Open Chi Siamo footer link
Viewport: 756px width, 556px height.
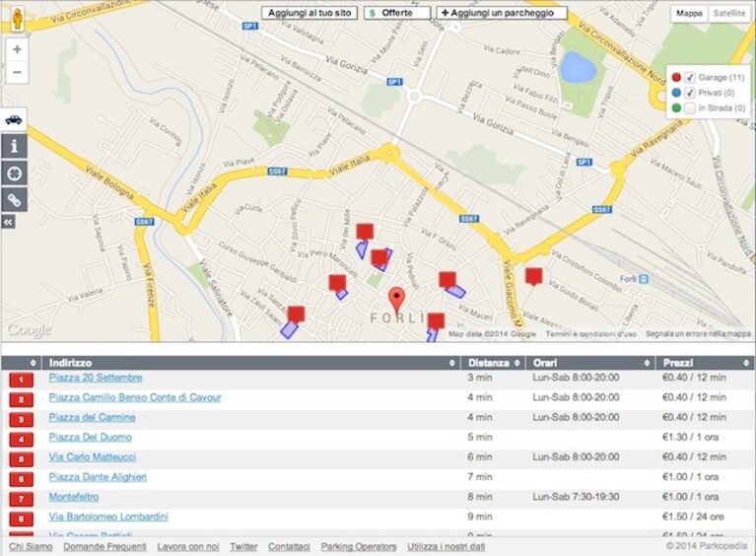[x=31, y=546]
